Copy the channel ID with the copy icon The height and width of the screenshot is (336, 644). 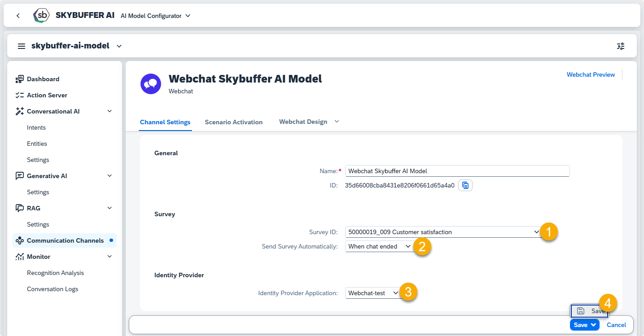(x=465, y=185)
